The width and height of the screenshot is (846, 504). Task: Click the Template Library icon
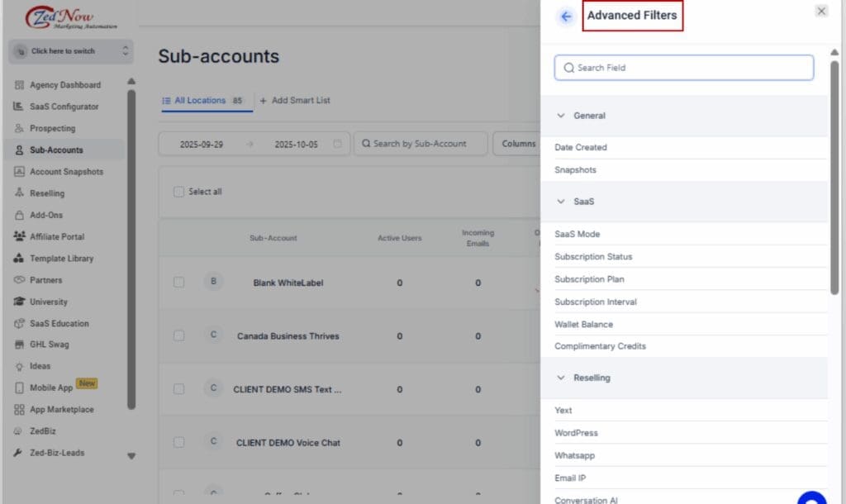(19, 259)
